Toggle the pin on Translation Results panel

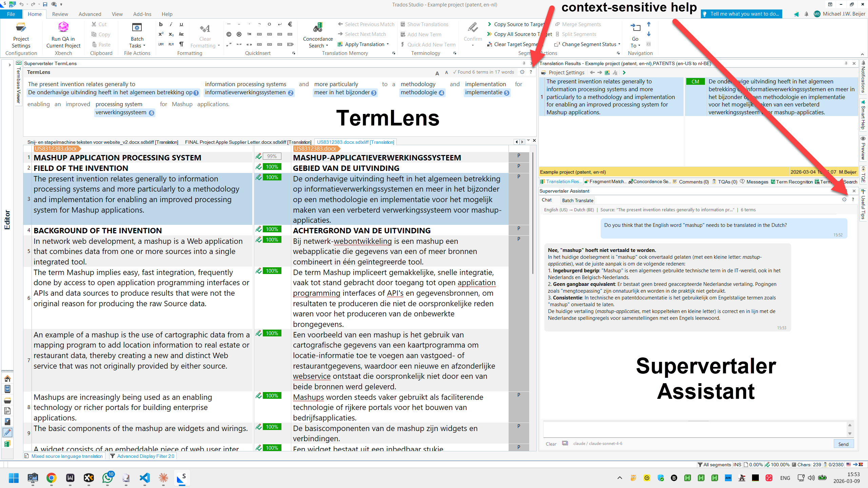846,63
